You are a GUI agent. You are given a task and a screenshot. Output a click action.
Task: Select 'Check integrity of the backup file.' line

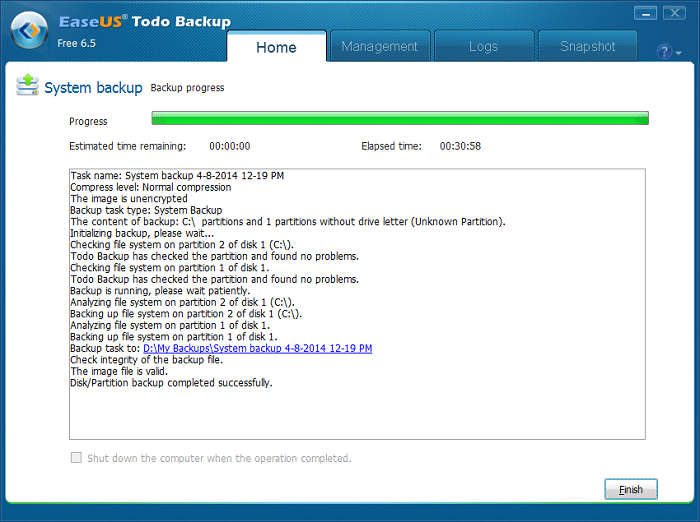(x=147, y=360)
